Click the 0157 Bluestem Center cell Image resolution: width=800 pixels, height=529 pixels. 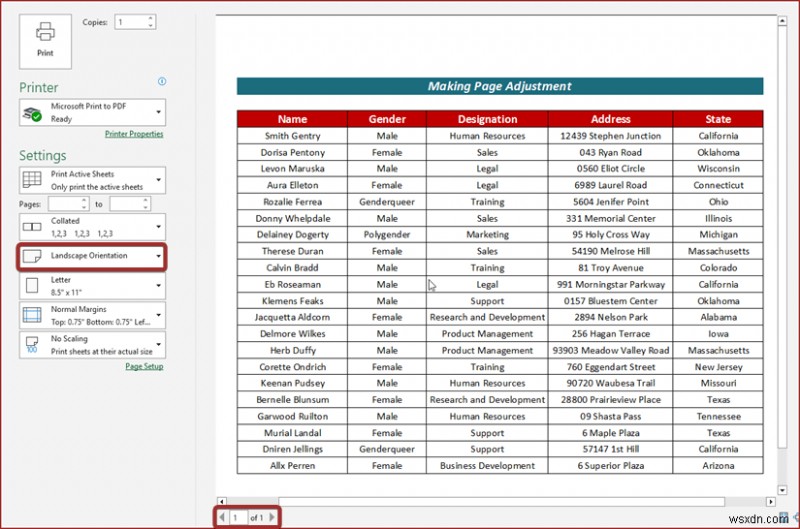(x=611, y=301)
